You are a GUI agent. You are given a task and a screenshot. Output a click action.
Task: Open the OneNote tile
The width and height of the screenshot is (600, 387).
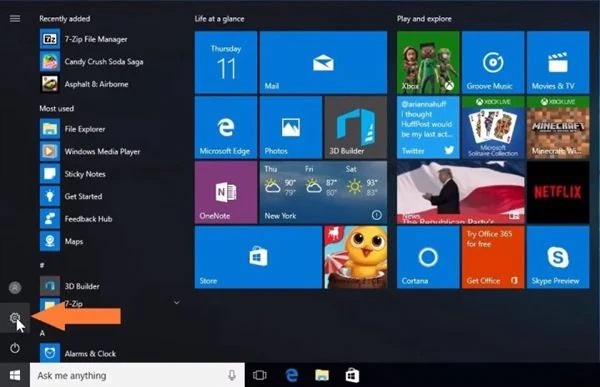[226, 193]
